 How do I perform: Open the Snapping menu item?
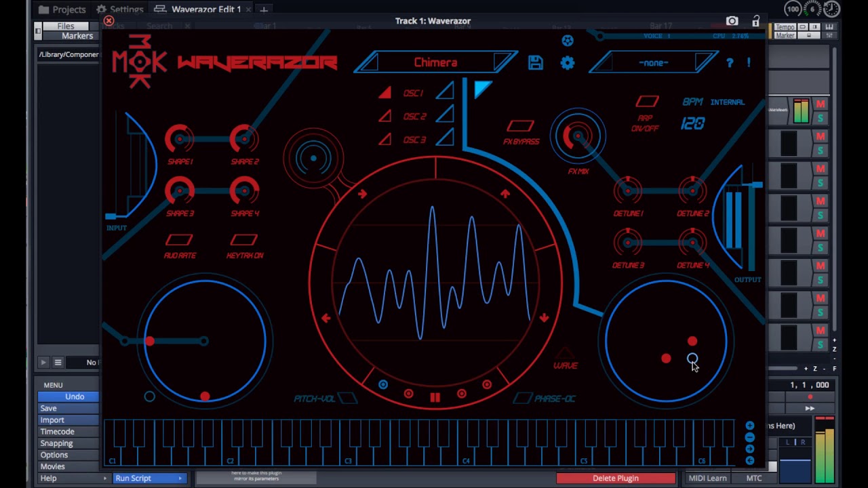click(x=68, y=443)
